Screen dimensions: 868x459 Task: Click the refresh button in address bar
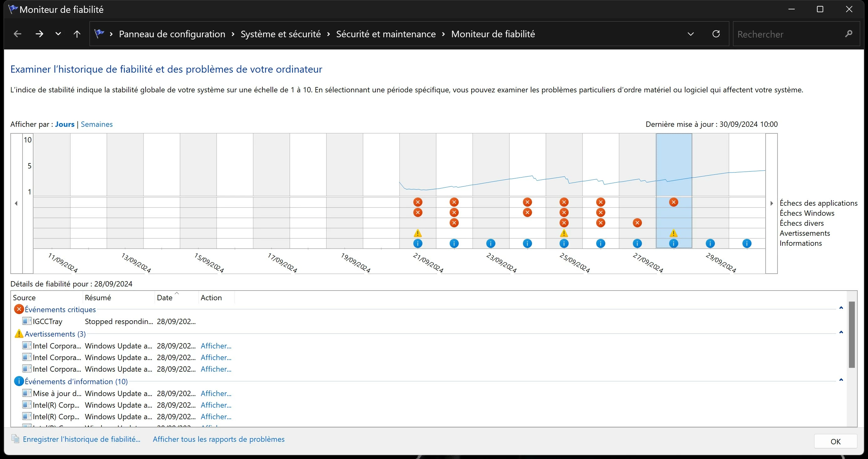(716, 34)
